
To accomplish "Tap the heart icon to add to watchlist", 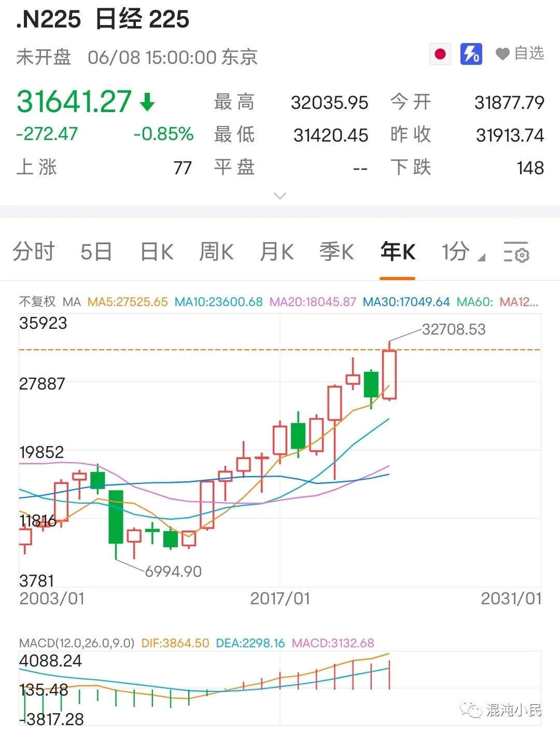I will [x=502, y=53].
